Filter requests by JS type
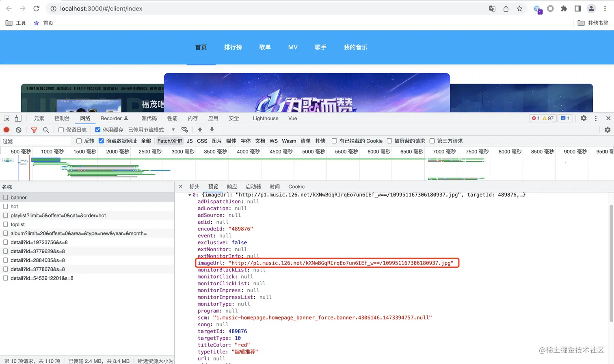Image resolution: width=614 pixels, height=364 pixels. (x=190, y=141)
